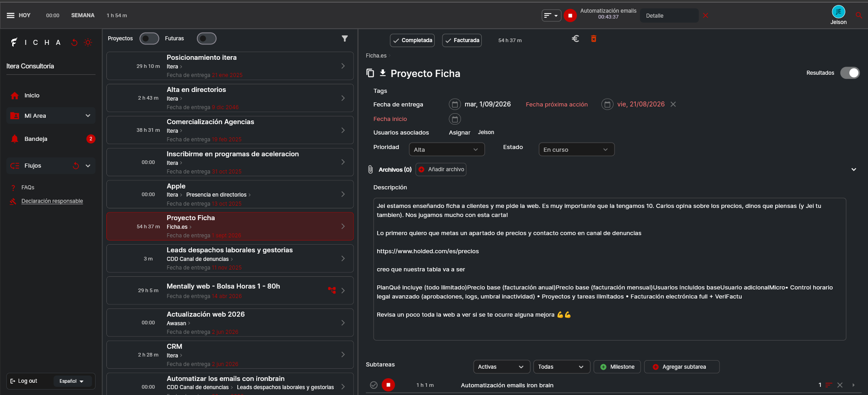The width and height of the screenshot is (868, 395).
Task: Open the euro billing icon
Action: (x=575, y=39)
